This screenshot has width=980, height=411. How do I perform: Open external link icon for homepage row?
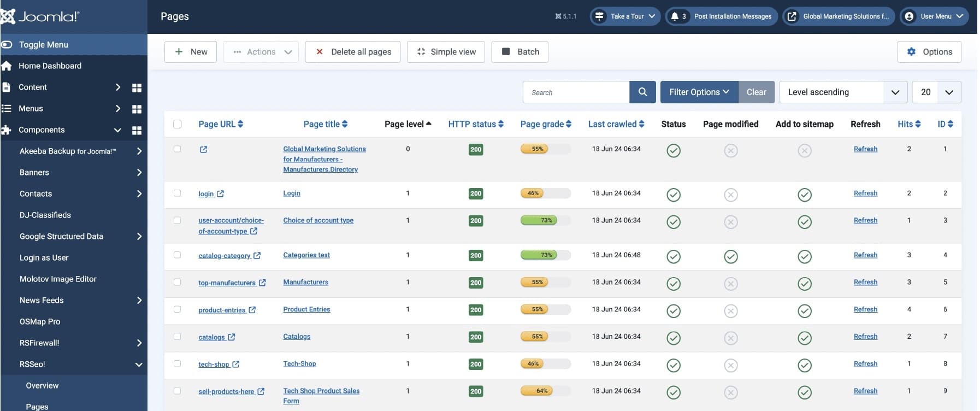(x=203, y=149)
